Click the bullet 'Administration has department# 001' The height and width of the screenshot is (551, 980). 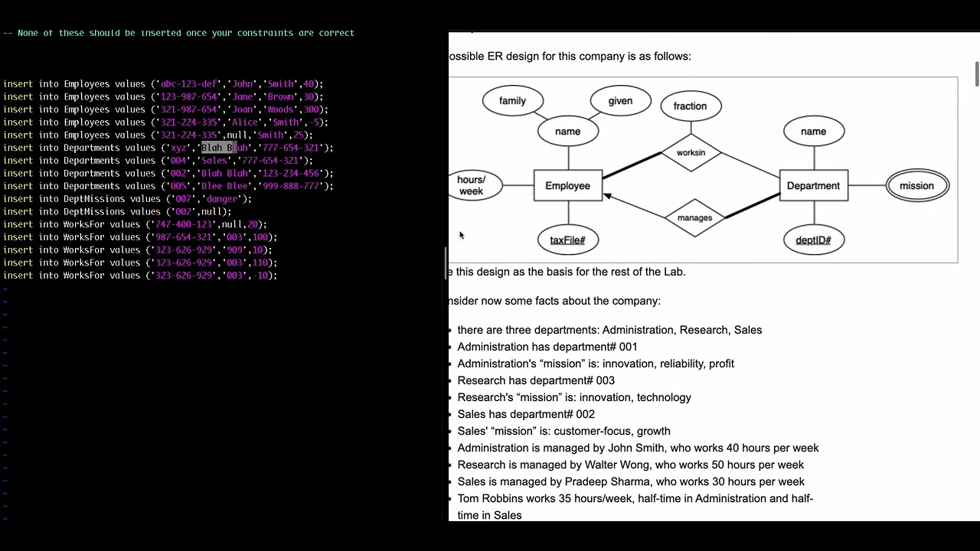tap(547, 347)
